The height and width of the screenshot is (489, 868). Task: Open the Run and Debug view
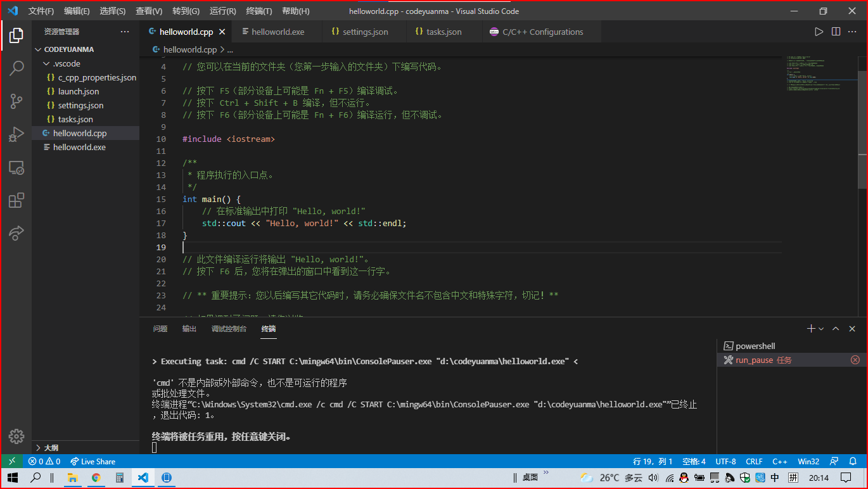[x=16, y=134]
